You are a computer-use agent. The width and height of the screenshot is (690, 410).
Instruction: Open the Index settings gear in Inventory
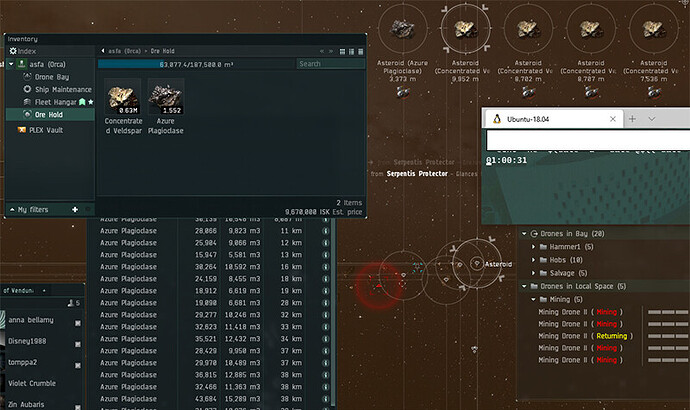[13, 51]
